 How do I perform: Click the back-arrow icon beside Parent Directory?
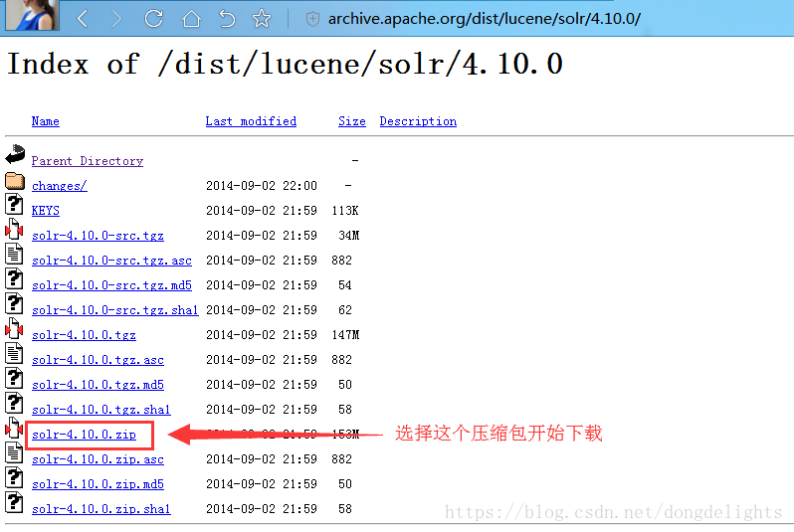[15, 154]
